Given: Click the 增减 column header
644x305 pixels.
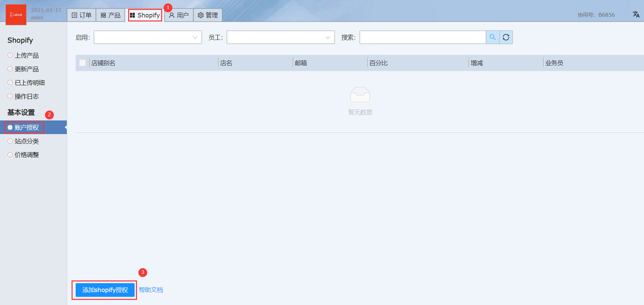Looking at the screenshot, I should point(477,63).
